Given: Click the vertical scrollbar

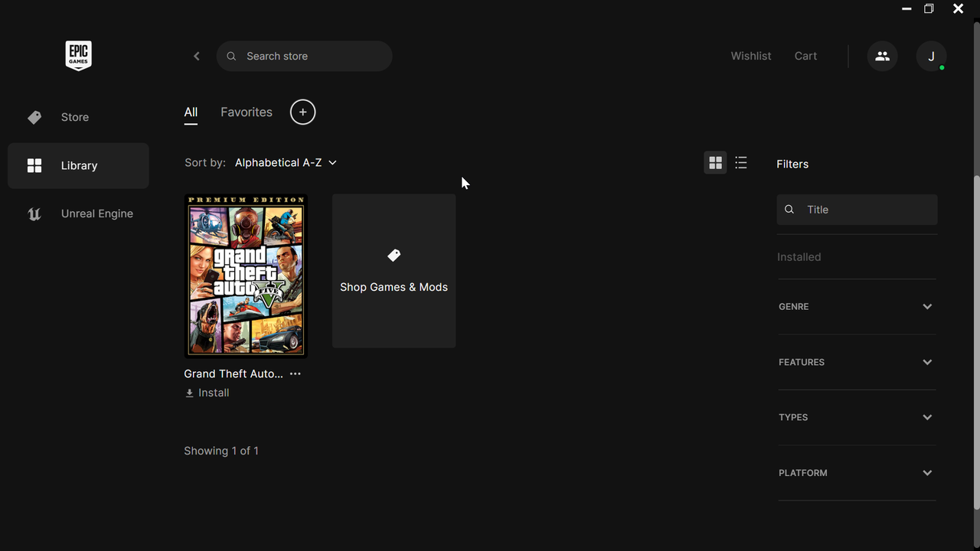Looking at the screenshot, I should coord(976,343).
